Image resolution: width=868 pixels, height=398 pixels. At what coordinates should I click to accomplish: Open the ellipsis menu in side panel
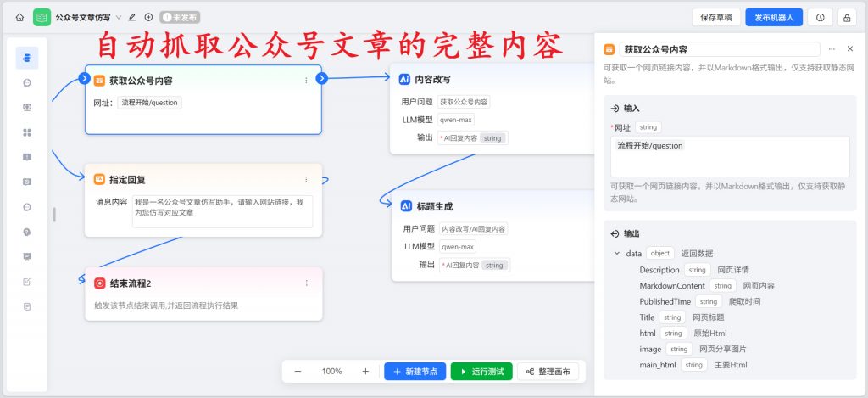click(832, 49)
